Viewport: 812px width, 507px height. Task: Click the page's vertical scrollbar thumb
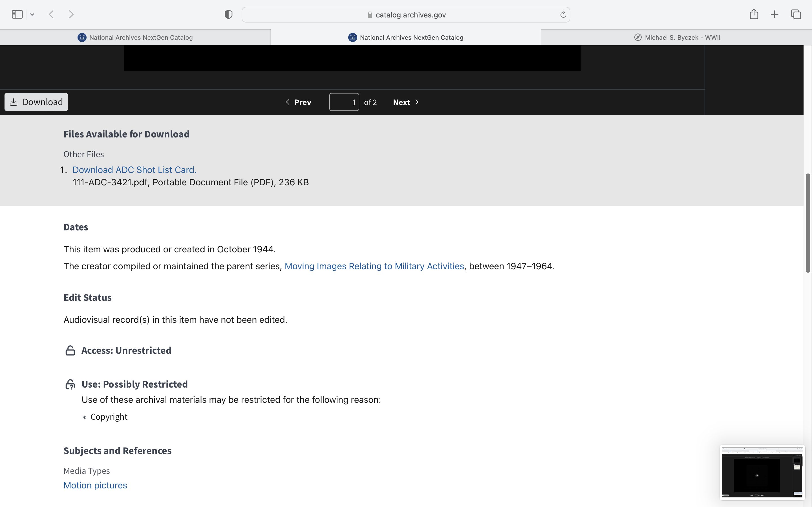click(808, 223)
